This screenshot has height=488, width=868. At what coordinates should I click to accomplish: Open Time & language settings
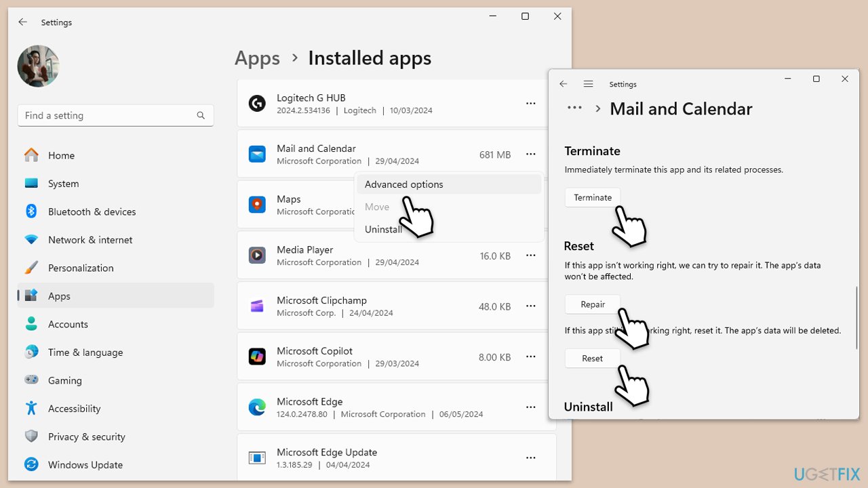(116, 352)
